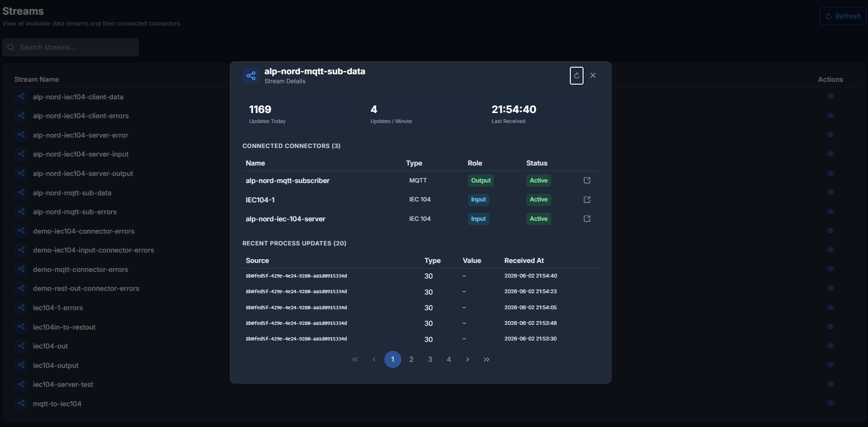The width and height of the screenshot is (868, 427).
Task: Click stream icon beside mqtt-to-iec104
Action: [x=21, y=403]
